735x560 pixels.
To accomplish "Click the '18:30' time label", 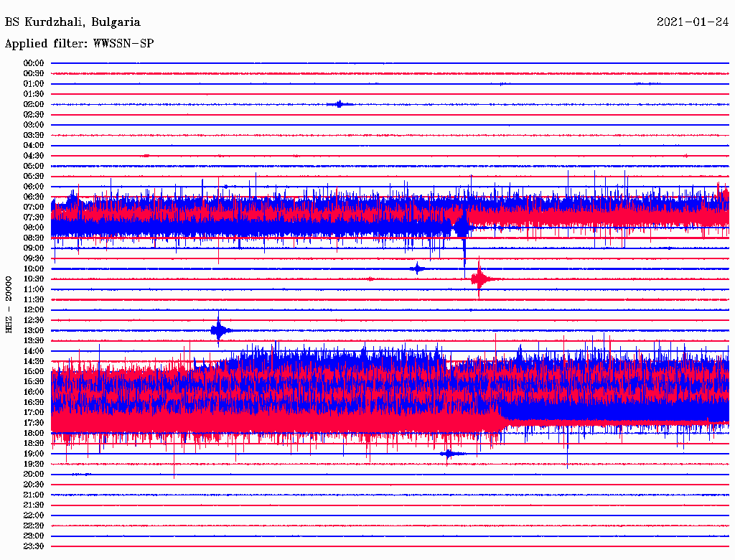I will point(34,444).
